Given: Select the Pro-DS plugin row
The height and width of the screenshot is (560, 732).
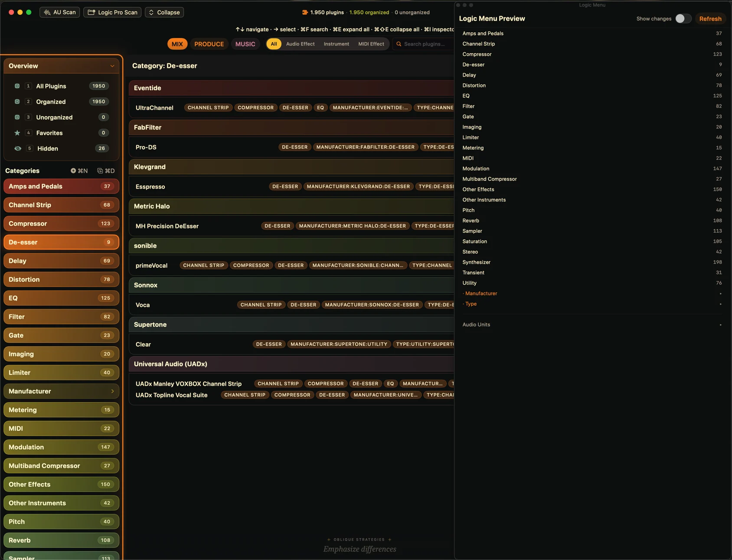Looking at the screenshot, I should (291, 147).
